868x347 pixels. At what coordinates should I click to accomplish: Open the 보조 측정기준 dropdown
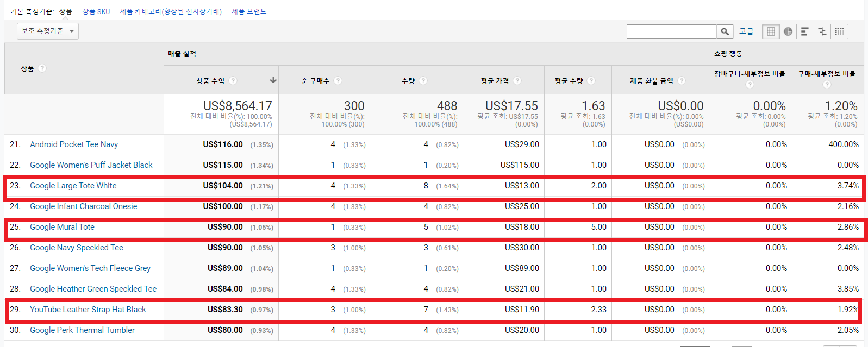coord(48,31)
